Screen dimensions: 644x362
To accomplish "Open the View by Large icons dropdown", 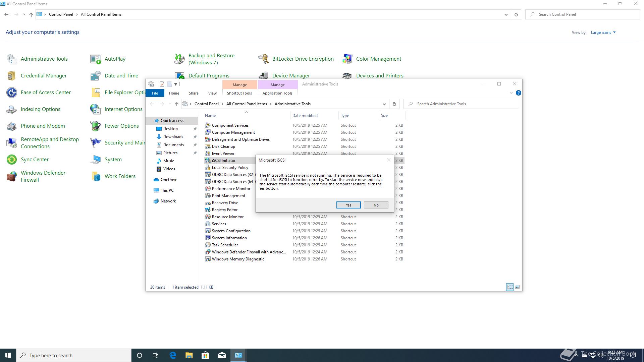I will pyautogui.click(x=603, y=33).
